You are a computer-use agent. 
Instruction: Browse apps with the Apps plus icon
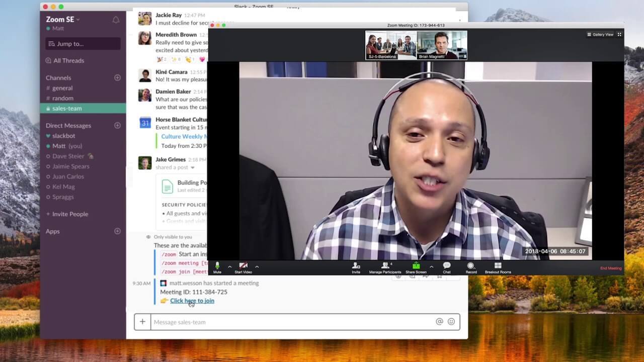coord(117,231)
